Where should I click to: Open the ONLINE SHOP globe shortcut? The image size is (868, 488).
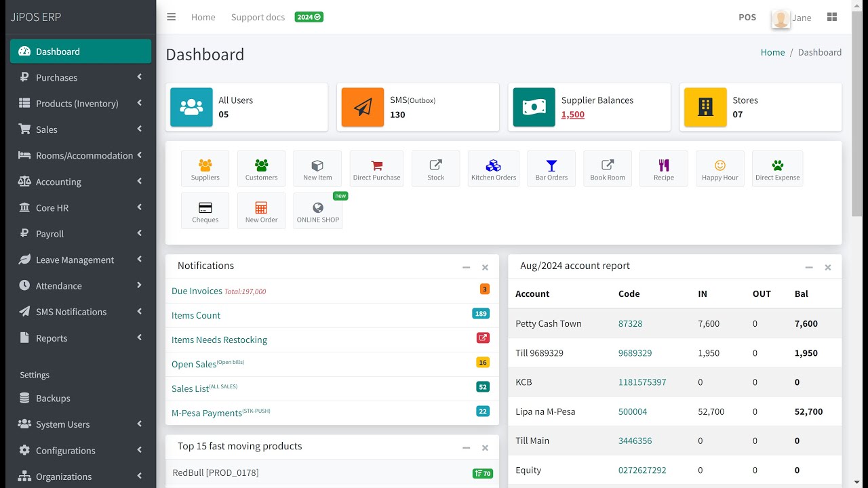(x=318, y=211)
